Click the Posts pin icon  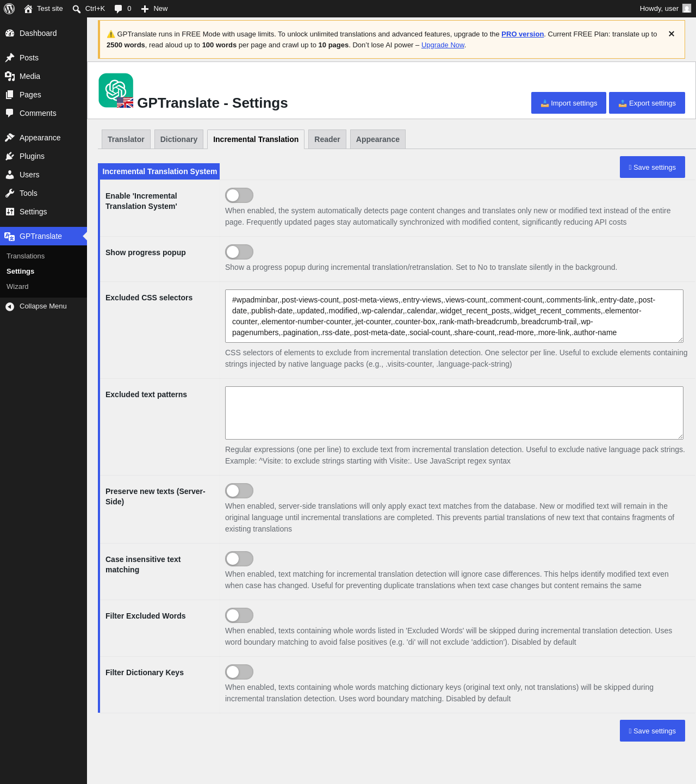click(x=10, y=58)
